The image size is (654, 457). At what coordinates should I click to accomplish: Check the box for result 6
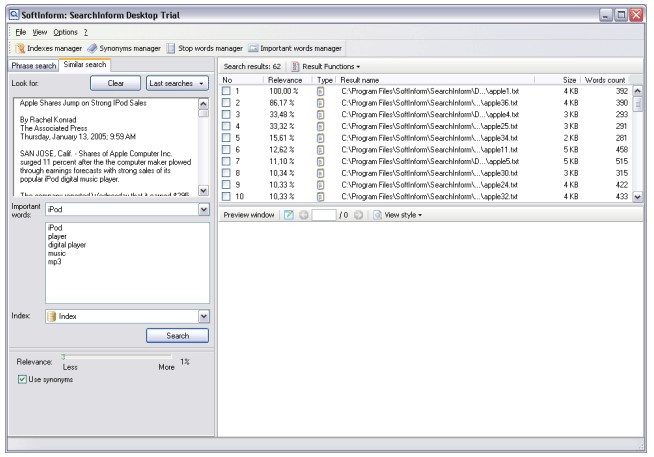(x=226, y=149)
